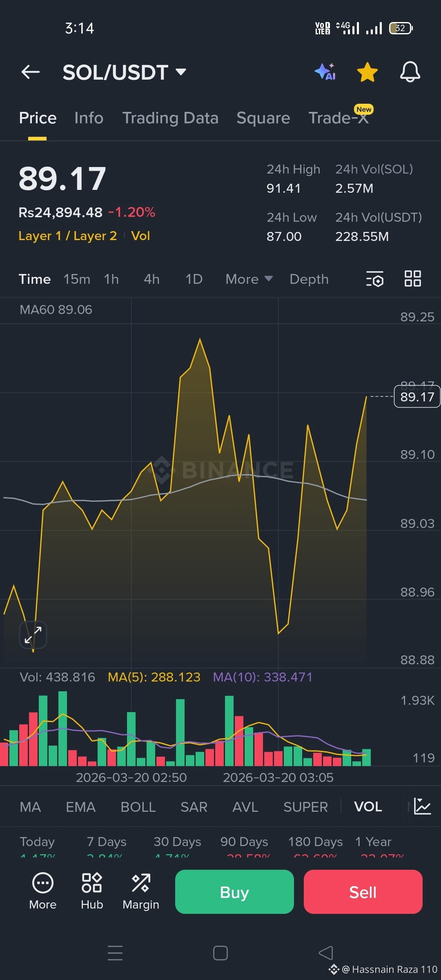Tap the 24h Vol(USDT) value 228.55M
The width and height of the screenshot is (441, 980).
tap(362, 236)
